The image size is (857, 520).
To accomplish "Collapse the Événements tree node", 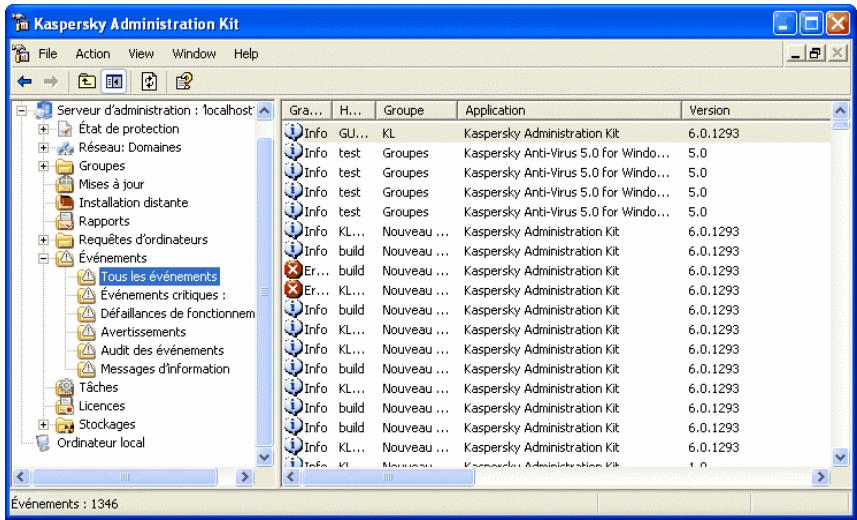I will pyautogui.click(x=44, y=258).
